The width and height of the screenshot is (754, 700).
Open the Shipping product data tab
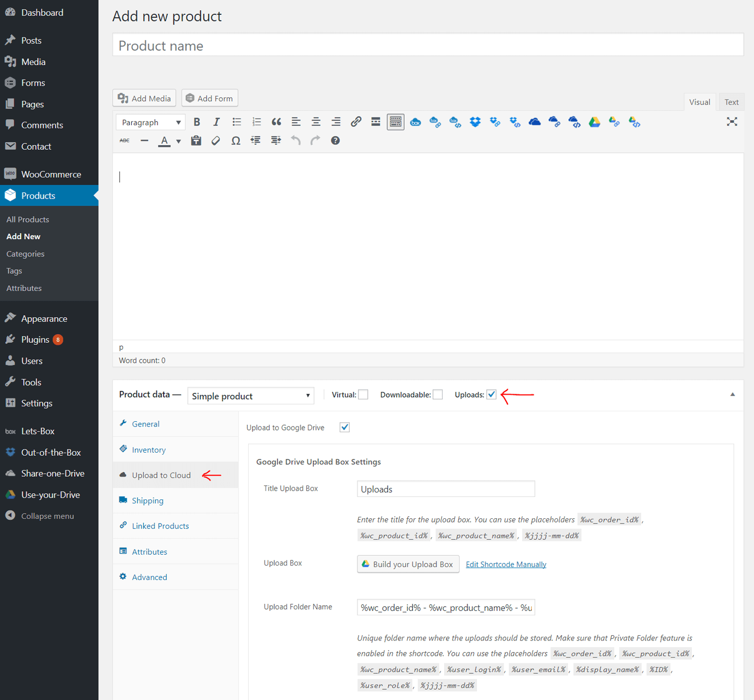click(175, 500)
